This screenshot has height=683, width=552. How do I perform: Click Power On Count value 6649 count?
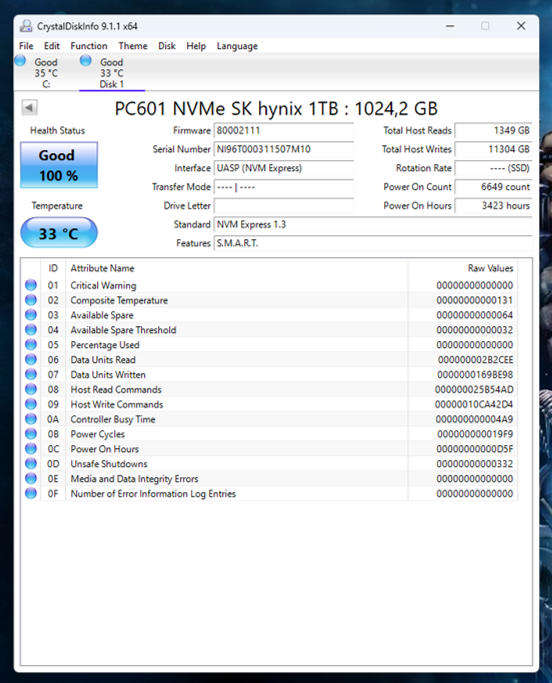coord(493,187)
